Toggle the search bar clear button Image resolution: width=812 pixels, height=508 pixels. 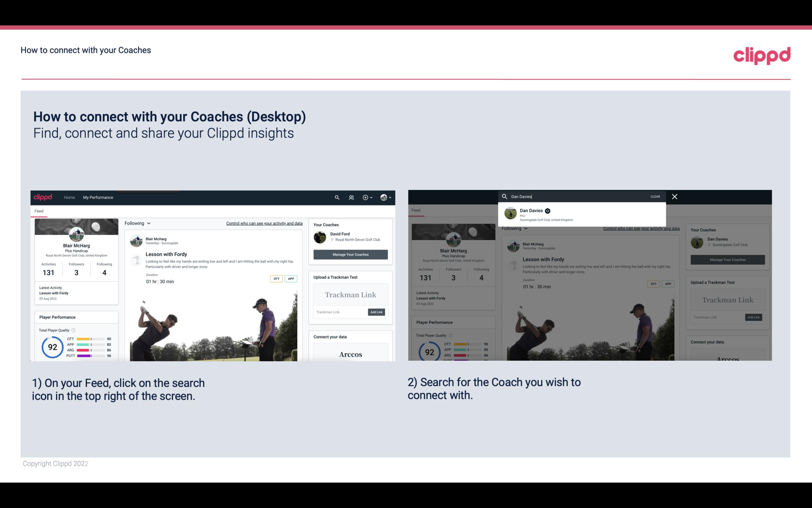pos(655,196)
